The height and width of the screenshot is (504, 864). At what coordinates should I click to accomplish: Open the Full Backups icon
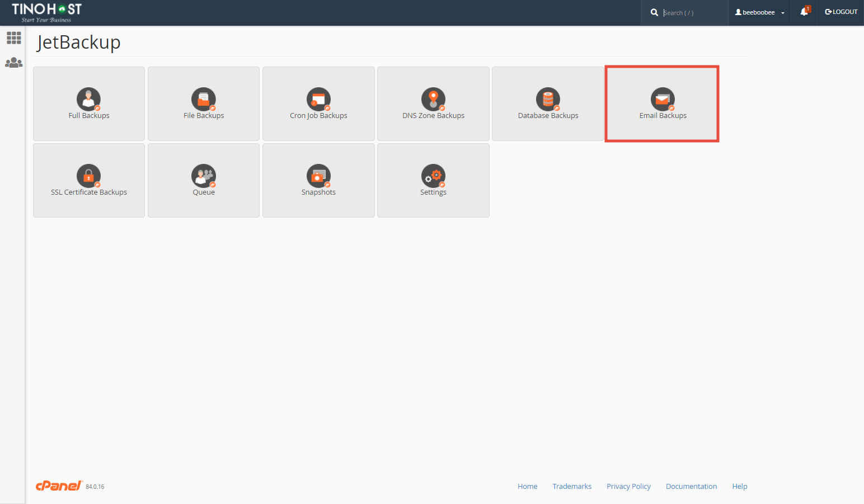click(89, 100)
